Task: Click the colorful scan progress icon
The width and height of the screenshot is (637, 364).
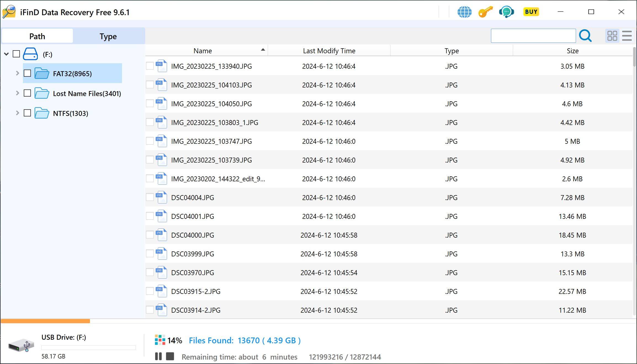Action: pyautogui.click(x=160, y=340)
